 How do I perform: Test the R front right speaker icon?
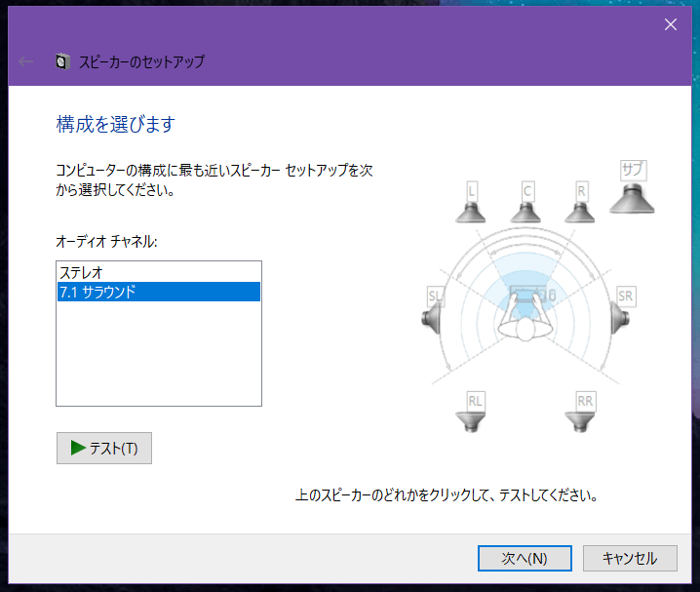click(x=580, y=212)
